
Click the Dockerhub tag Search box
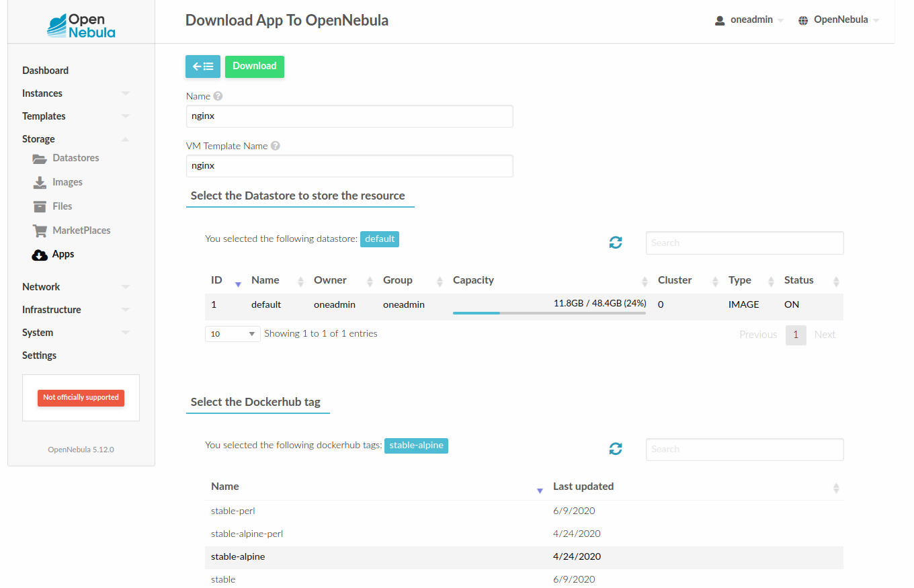[x=745, y=450]
